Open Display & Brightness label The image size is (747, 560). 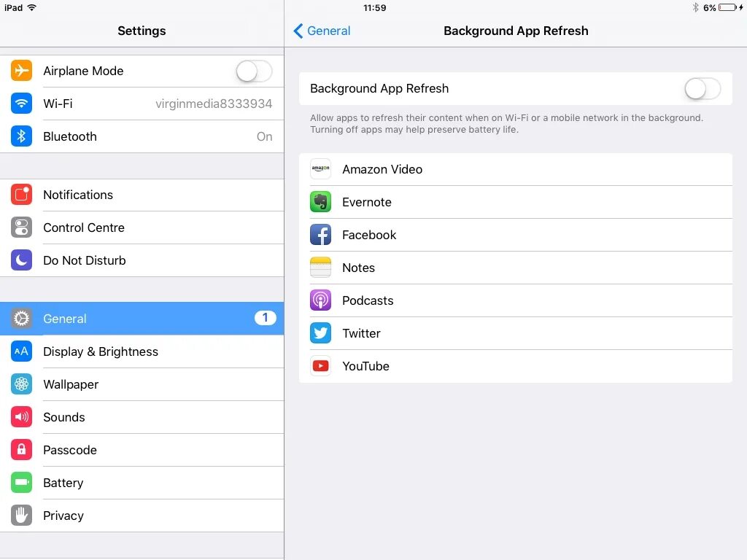pyautogui.click(x=101, y=351)
